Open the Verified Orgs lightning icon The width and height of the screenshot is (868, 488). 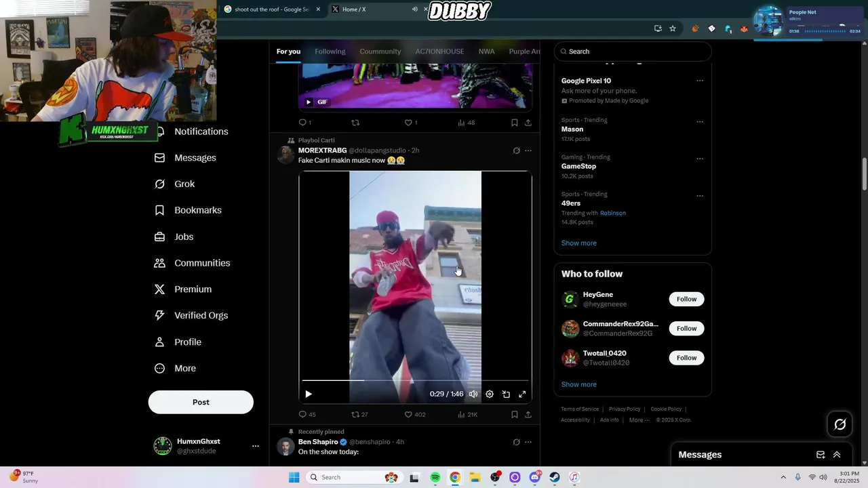click(159, 315)
